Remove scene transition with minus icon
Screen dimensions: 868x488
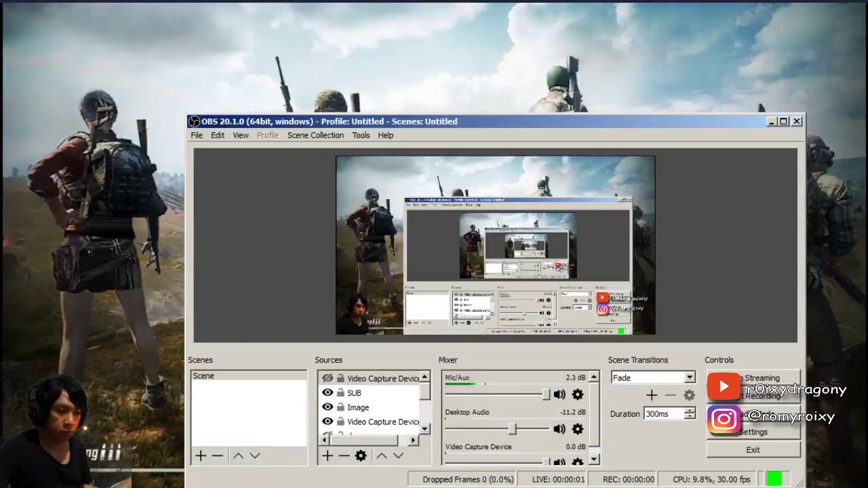pyautogui.click(x=671, y=395)
